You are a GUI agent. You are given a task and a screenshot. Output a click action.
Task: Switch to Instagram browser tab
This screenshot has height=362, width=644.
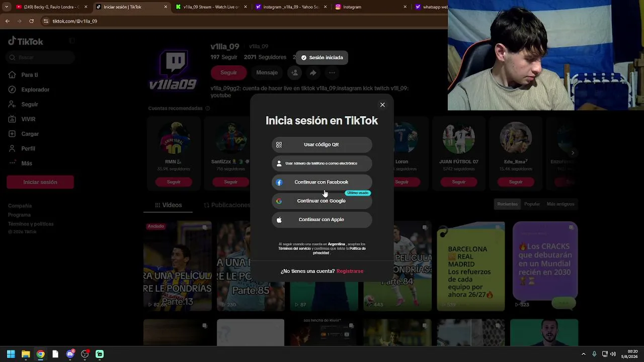(370, 7)
